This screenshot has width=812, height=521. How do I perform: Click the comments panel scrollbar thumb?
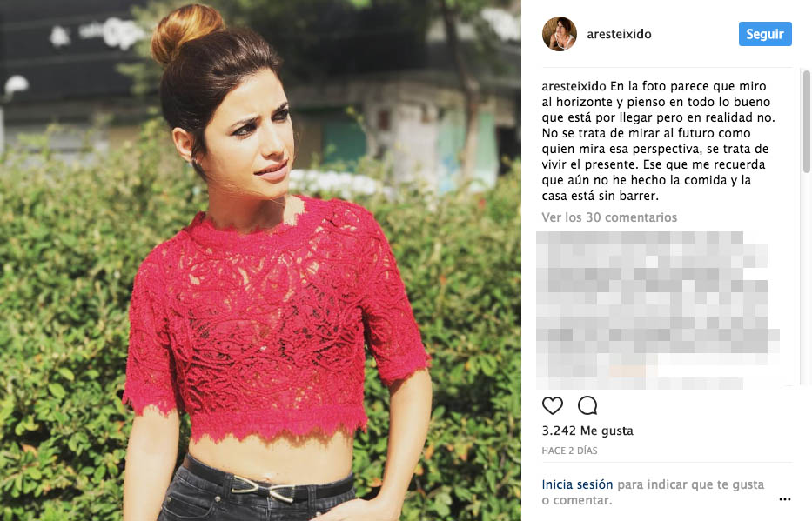point(806,122)
